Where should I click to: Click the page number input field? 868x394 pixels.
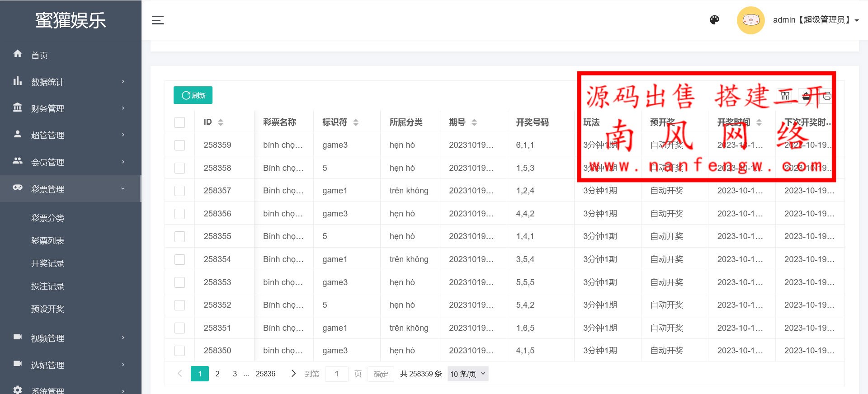(336, 374)
